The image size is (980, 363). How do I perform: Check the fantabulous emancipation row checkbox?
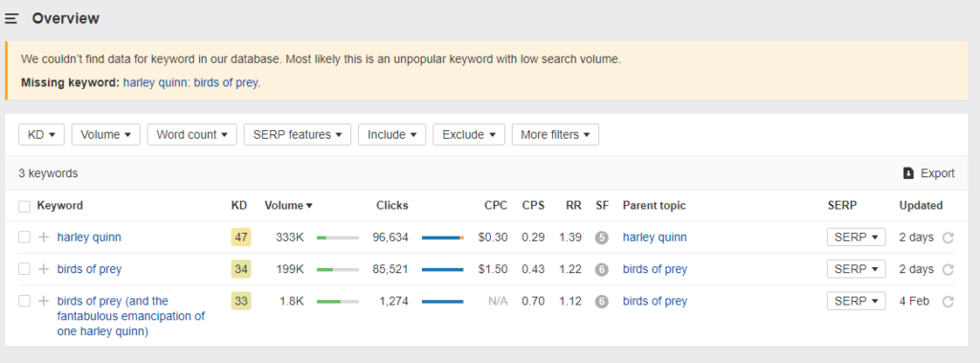coord(24,301)
